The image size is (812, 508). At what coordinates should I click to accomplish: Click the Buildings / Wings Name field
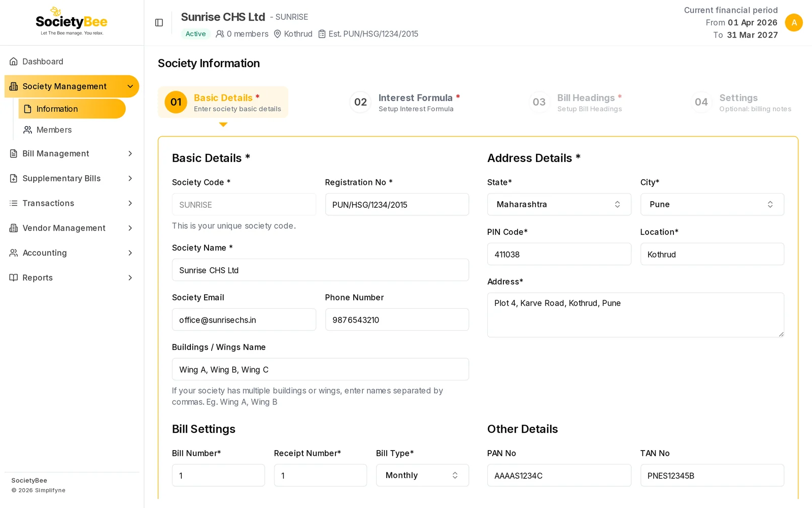click(320, 369)
